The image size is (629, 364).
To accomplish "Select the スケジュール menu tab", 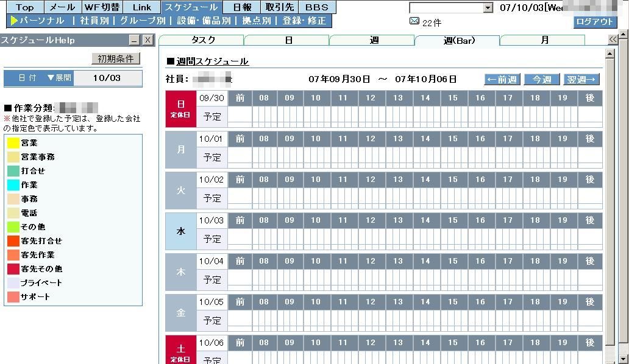I will (191, 7).
